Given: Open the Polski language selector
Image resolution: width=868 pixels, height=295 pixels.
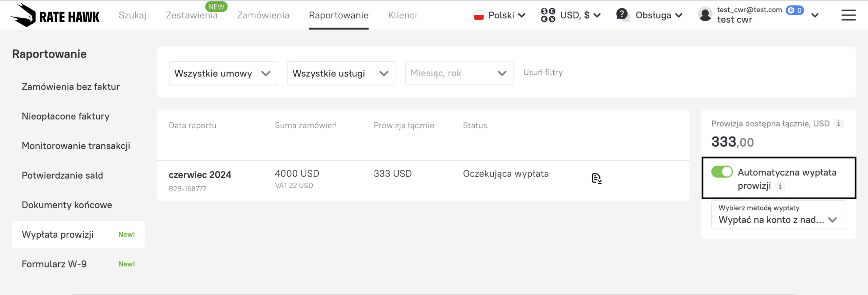Looking at the screenshot, I should (500, 15).
